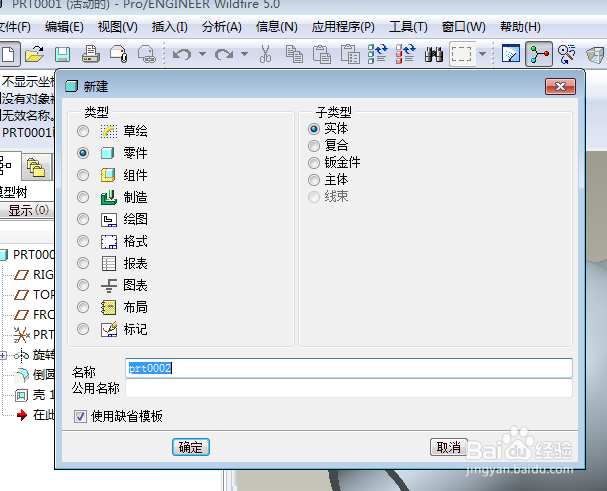Select the Manufacturing type radio button
The width and height of the screenshot is (607, 491).
point(83,197)
